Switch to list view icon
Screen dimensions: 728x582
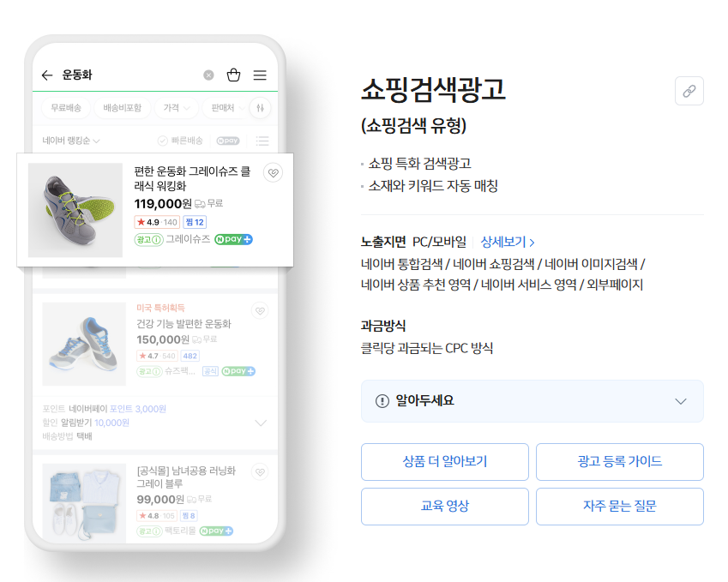(262, 141)
